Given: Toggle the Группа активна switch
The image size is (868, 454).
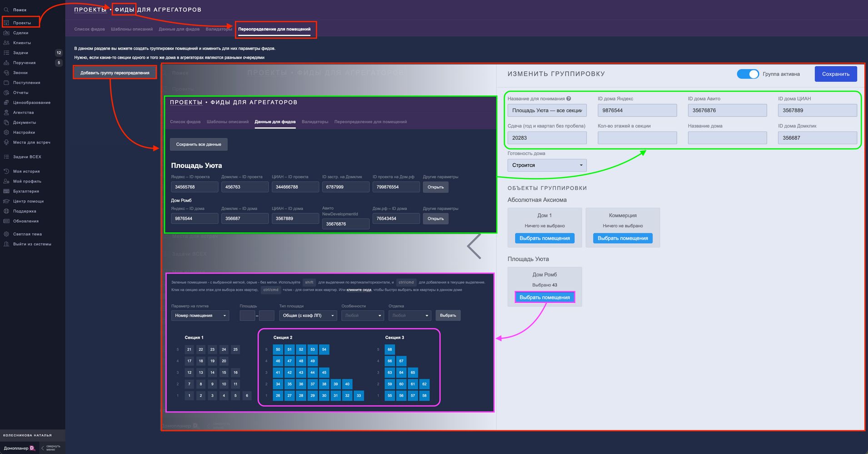Looking at the screenshot, I should (x=748, y=74).
